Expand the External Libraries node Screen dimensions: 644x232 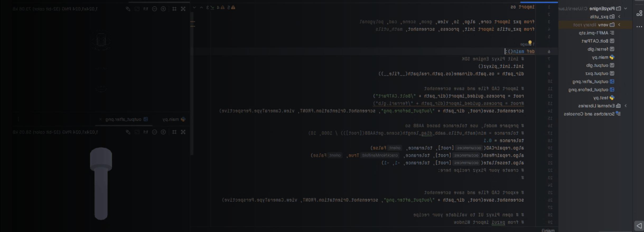pos(626,106)
